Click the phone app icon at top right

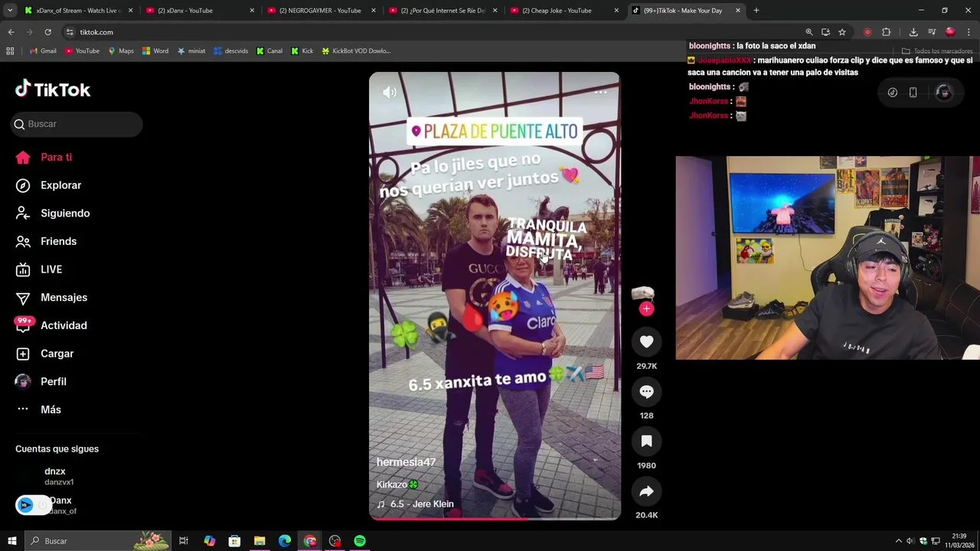tap(913, 93)
